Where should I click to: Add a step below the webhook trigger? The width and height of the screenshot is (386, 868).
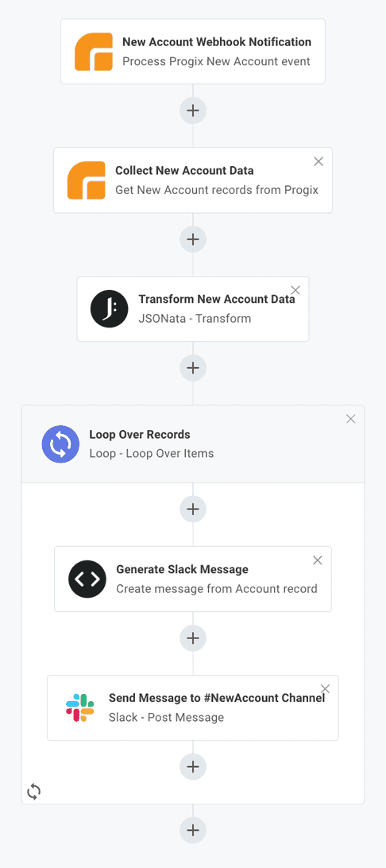[x=193, y=110]
